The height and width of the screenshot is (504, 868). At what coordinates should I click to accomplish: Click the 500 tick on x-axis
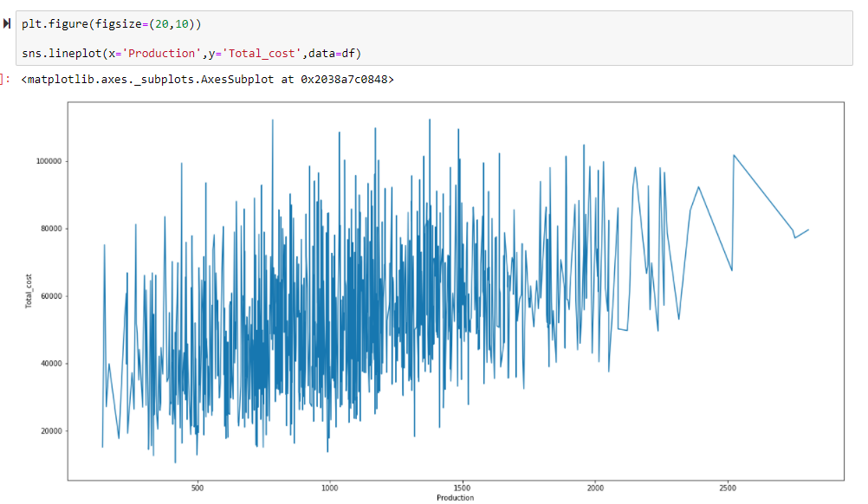click(197, 488)
